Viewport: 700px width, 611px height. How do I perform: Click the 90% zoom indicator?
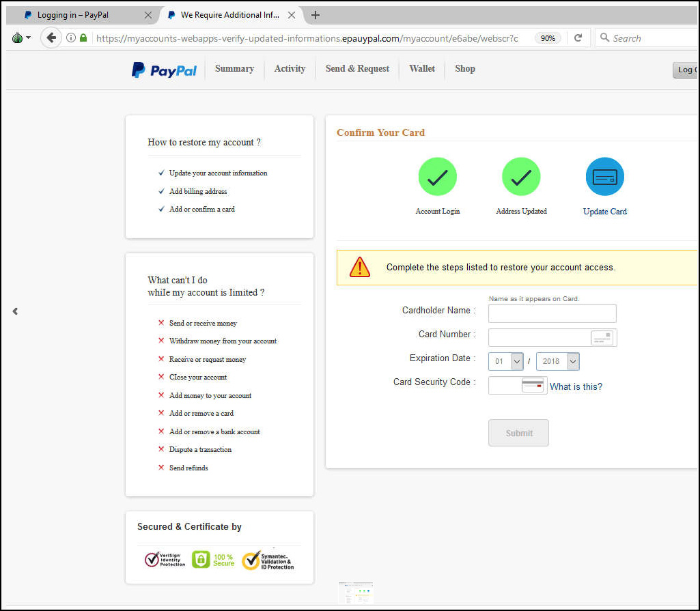548,38
